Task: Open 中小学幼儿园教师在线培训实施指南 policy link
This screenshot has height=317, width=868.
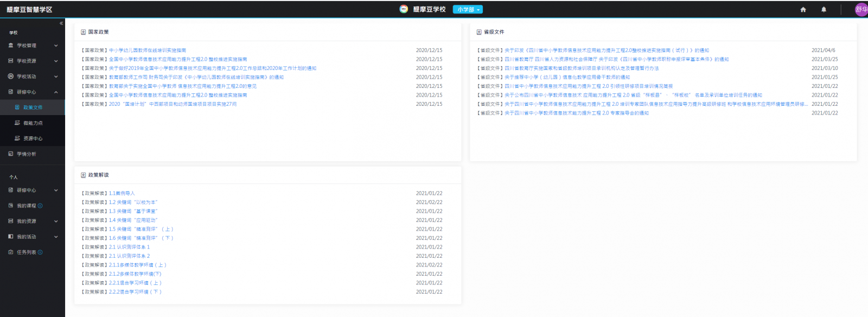Action: (x=147, y=50)
